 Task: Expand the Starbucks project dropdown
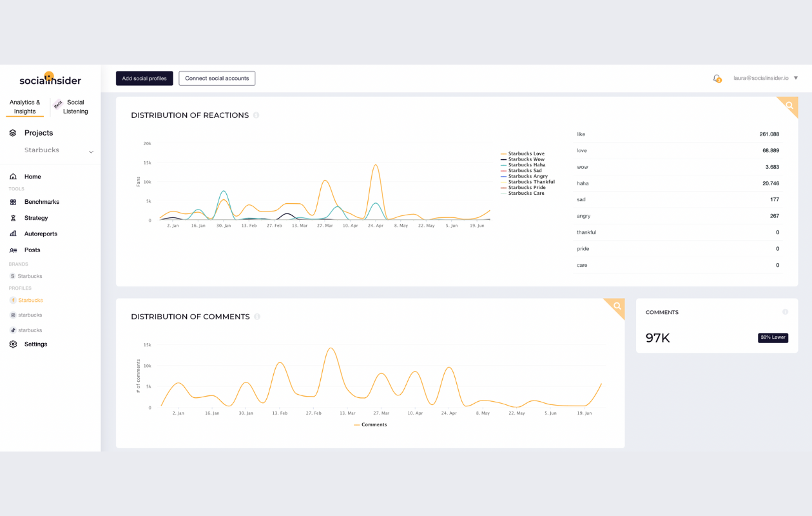tap(91, 152)
